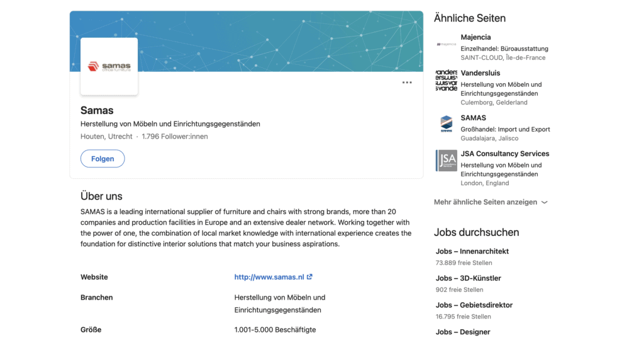This screenshot has height=338, width=644.
Task: Open Jobs – Gebietsdirektor listing
Action: (x=474, y=305)
